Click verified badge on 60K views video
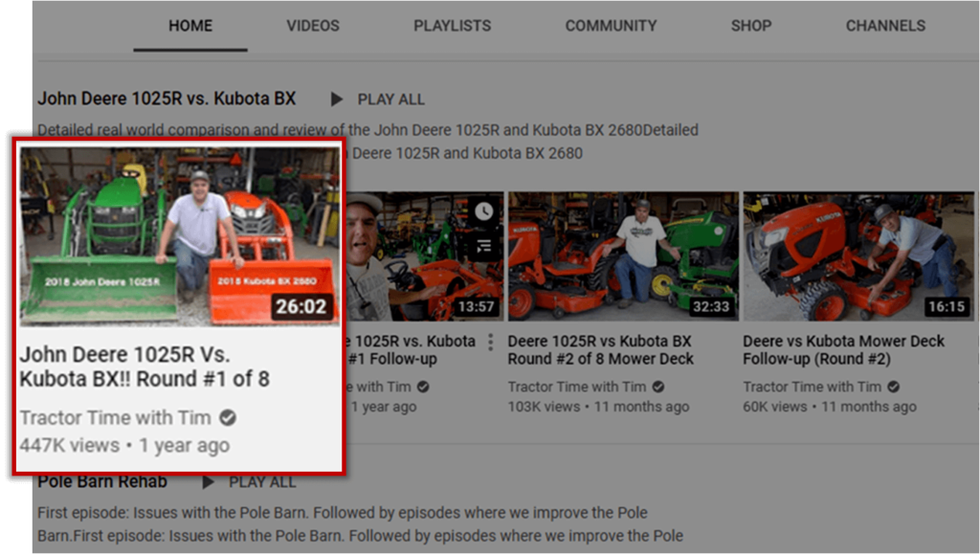980x554 pixels. point(893,387)
